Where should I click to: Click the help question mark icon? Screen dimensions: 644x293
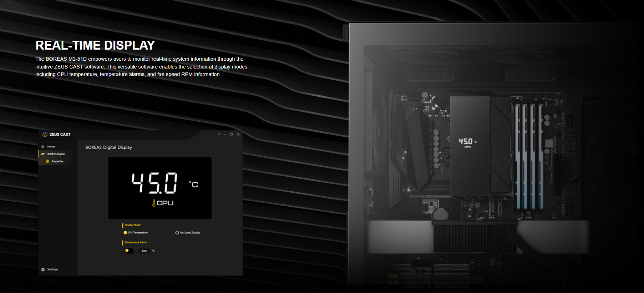point(219,135)
